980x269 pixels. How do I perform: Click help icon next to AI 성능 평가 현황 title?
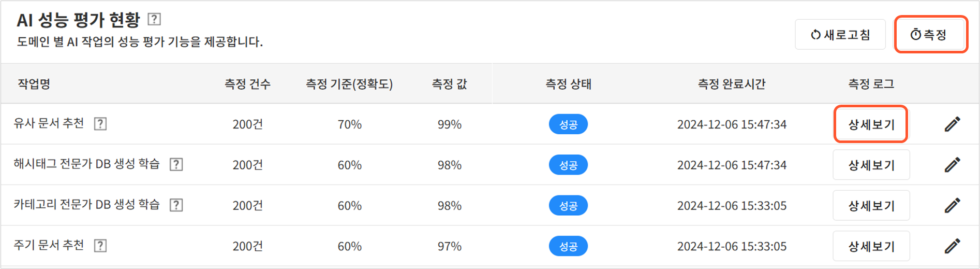pyautogui.click(x=154, y=20)
